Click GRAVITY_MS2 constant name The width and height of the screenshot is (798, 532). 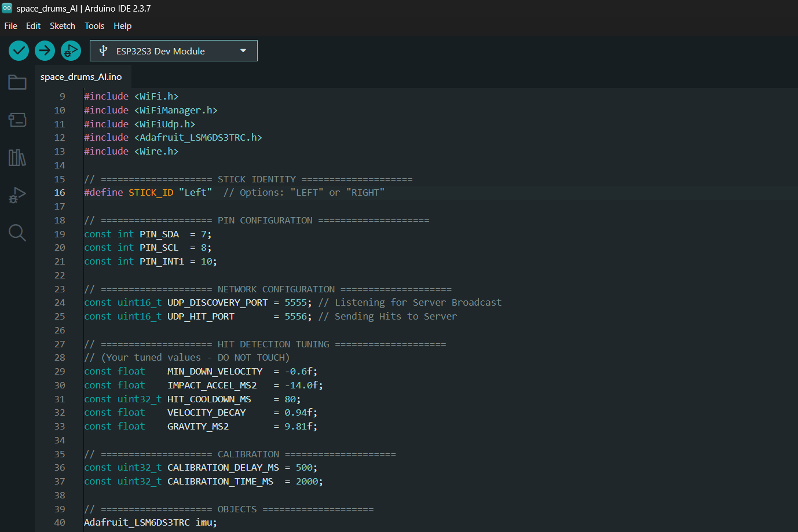coord(198,427)
